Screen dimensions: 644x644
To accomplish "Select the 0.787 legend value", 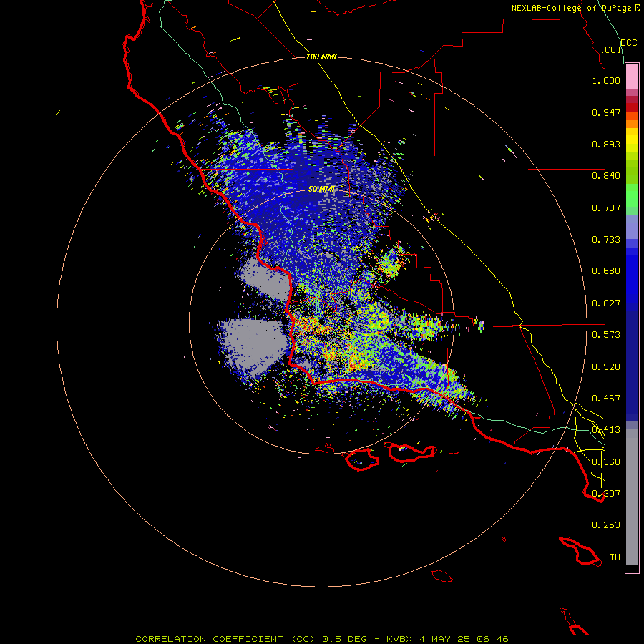I will (606, 208).
